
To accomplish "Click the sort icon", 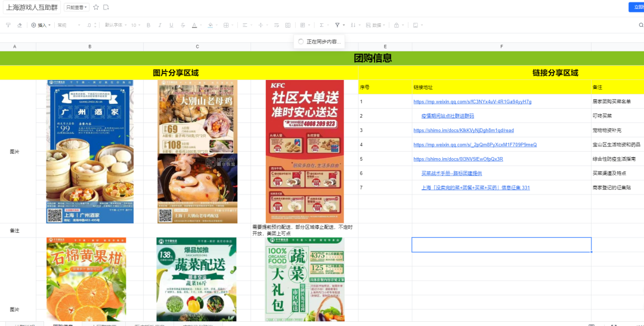I will click(353, 25).
